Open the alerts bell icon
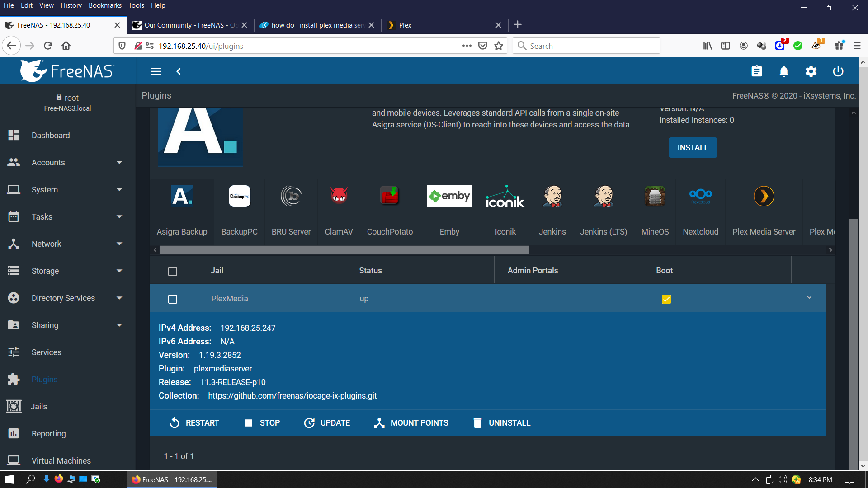This screenshot has height=488, width=868. tap(784, 71)
